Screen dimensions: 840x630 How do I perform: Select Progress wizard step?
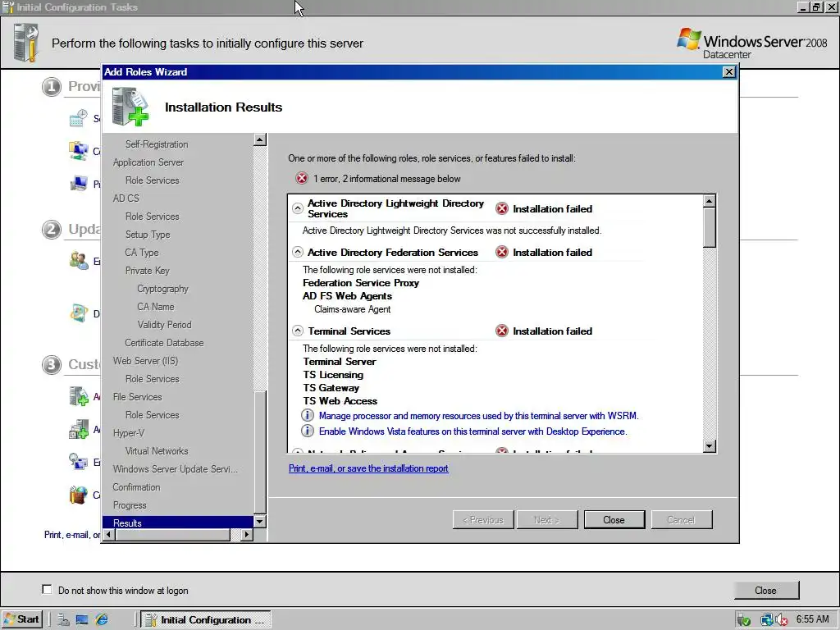[x=129, y=504]
